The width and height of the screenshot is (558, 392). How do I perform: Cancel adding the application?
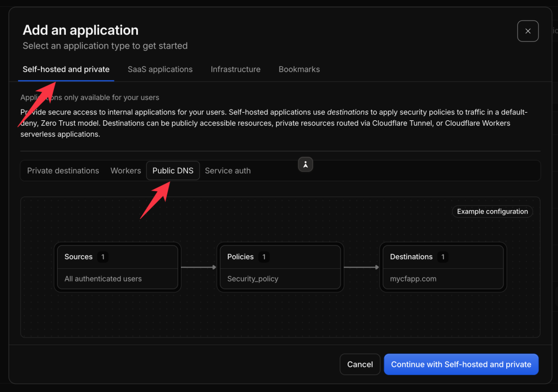[360, 364]
